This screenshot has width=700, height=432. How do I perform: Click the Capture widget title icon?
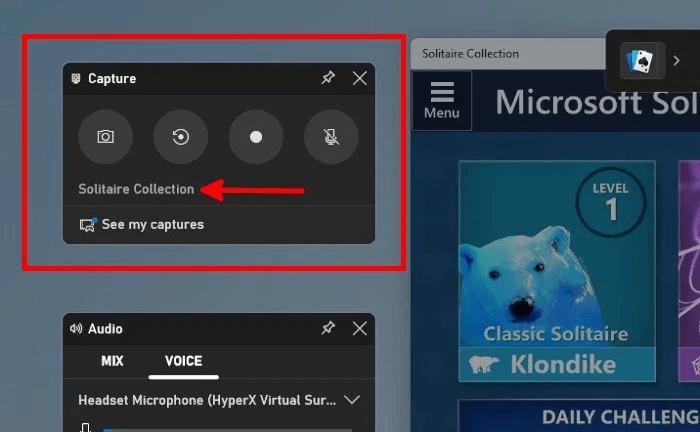pos(76,79)
